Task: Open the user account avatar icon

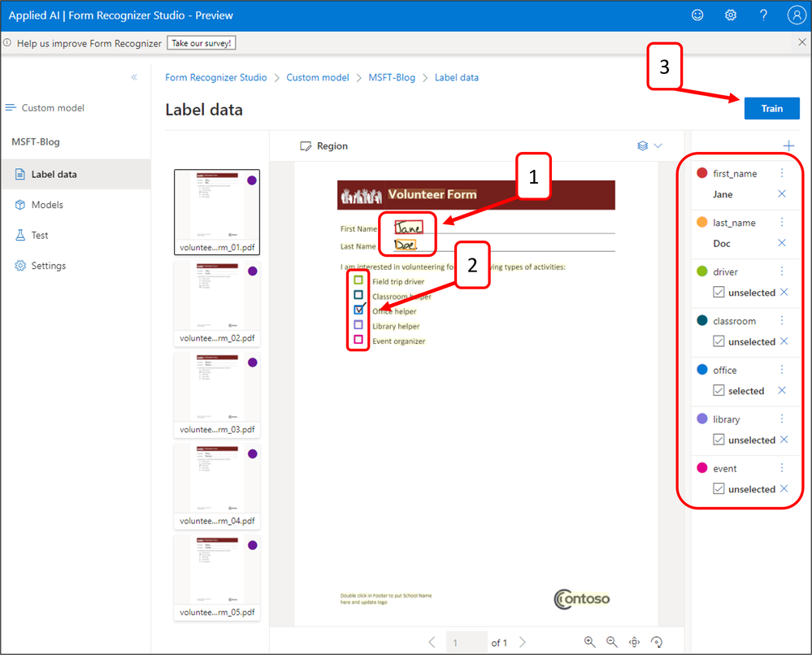Action: (x=797, y=15)
